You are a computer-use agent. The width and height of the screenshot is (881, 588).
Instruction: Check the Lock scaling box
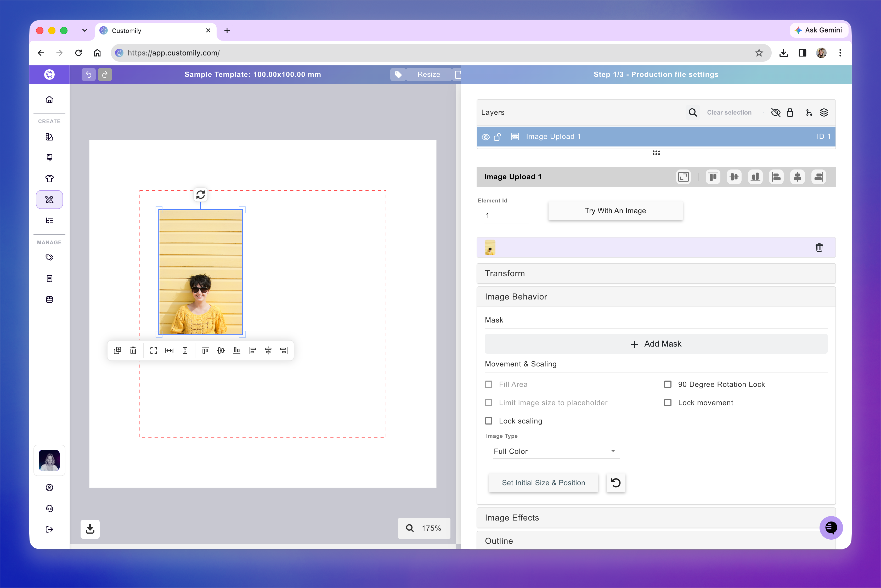coord(489,421)
